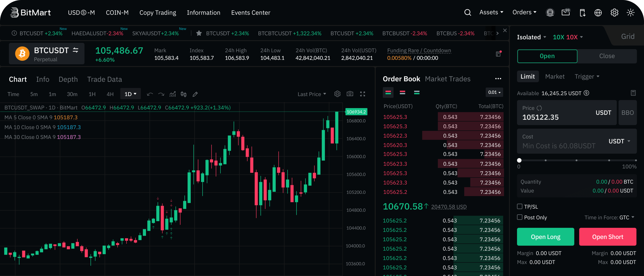Open the language globe icon
Screen dimensions: 644x276
point(598,13)
